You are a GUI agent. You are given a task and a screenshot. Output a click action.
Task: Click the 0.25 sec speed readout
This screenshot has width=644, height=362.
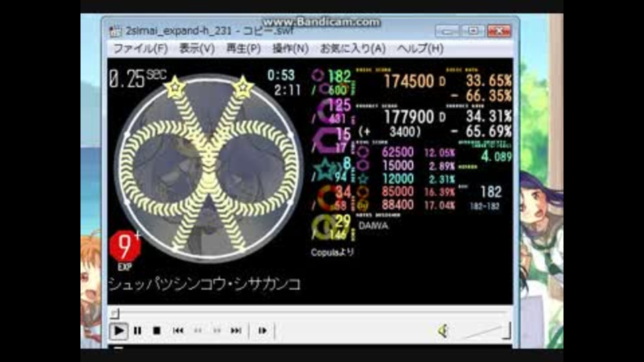[x=138, y=78]
